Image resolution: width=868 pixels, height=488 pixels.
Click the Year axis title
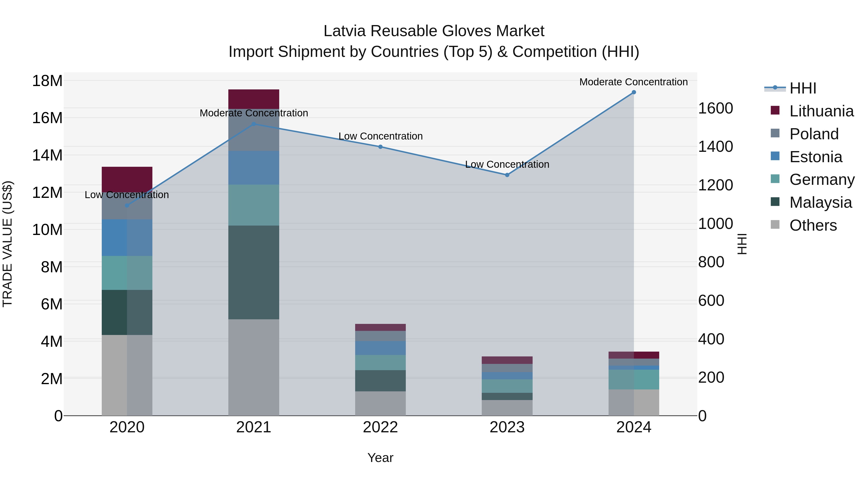(x=380, y=458)
